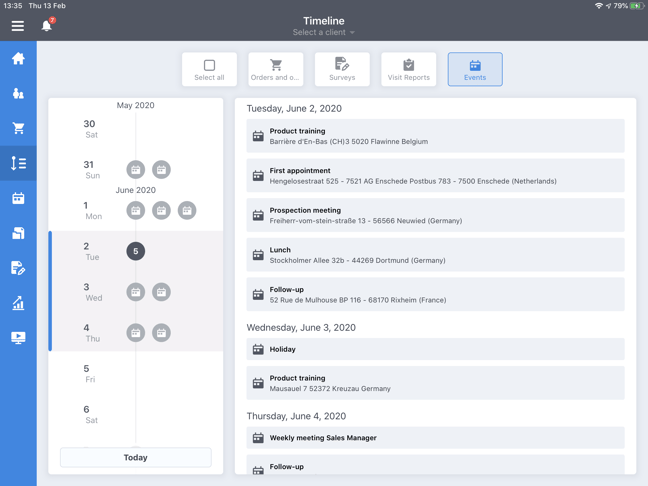Open the statistics chart icon in the sidebar
Viewport: 648px width, 486px height.
click(x=18, y=303)
